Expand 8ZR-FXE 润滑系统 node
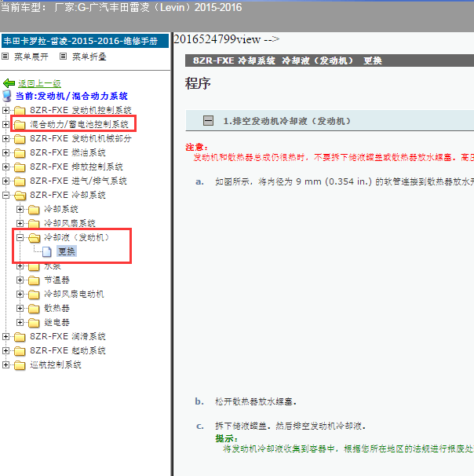 [x=5, y=337]
